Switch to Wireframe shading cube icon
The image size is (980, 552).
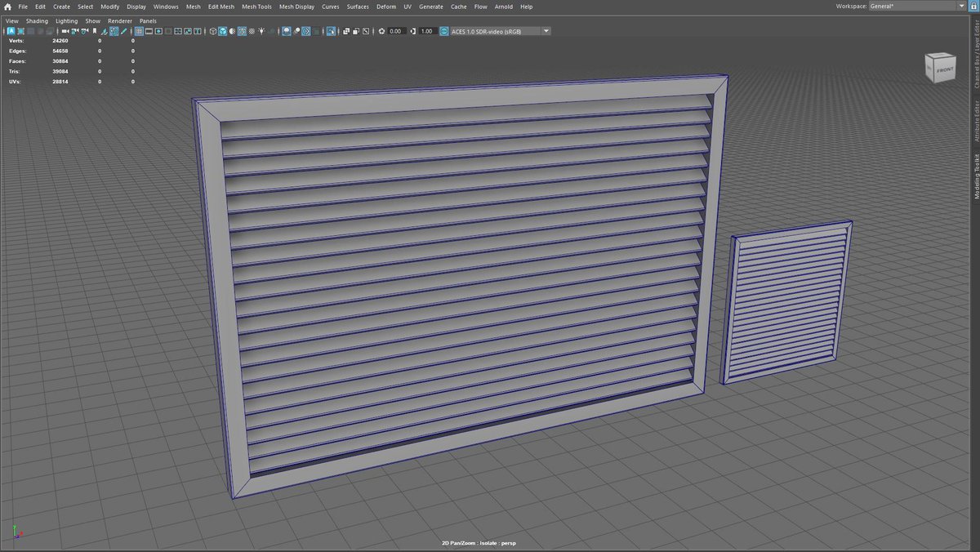(213, 31)
